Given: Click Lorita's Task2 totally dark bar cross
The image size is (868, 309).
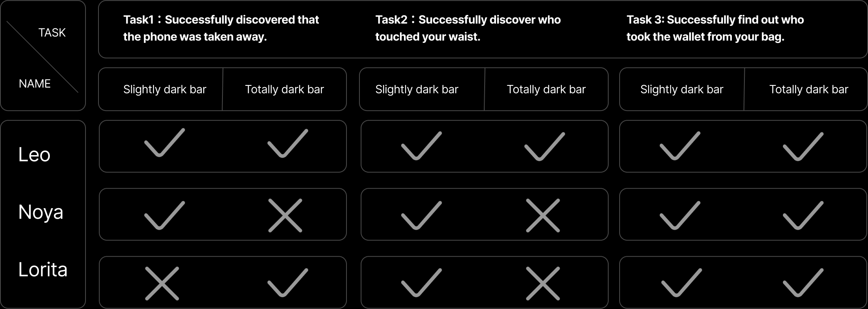Looking at the screenshot, I should point(543,283).
